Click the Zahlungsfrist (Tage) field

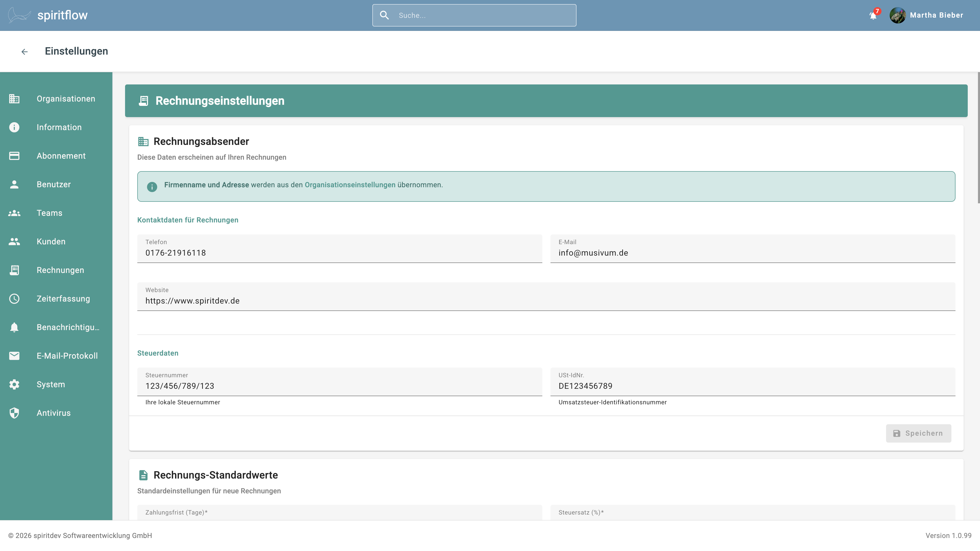(x=339, y=512)
